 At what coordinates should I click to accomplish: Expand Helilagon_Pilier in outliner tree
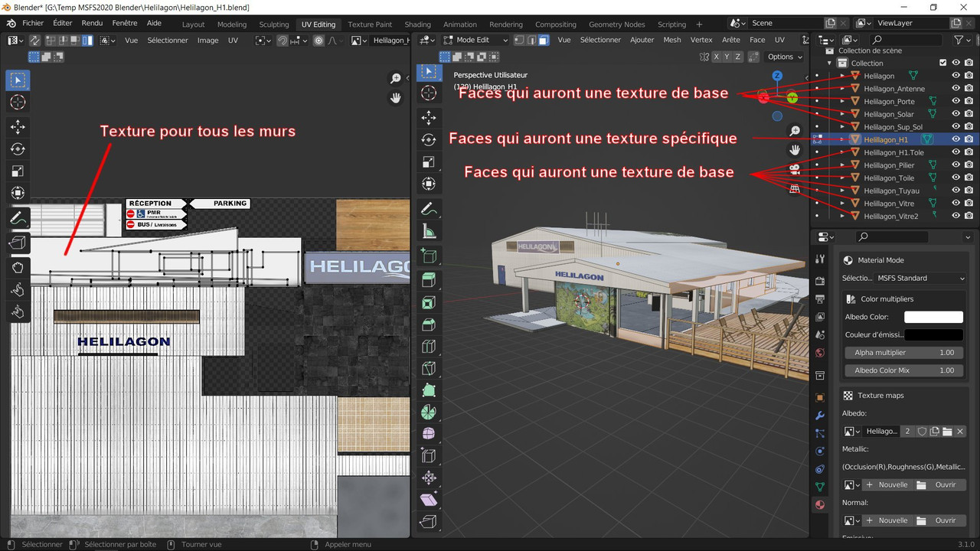tap(843, 165)
